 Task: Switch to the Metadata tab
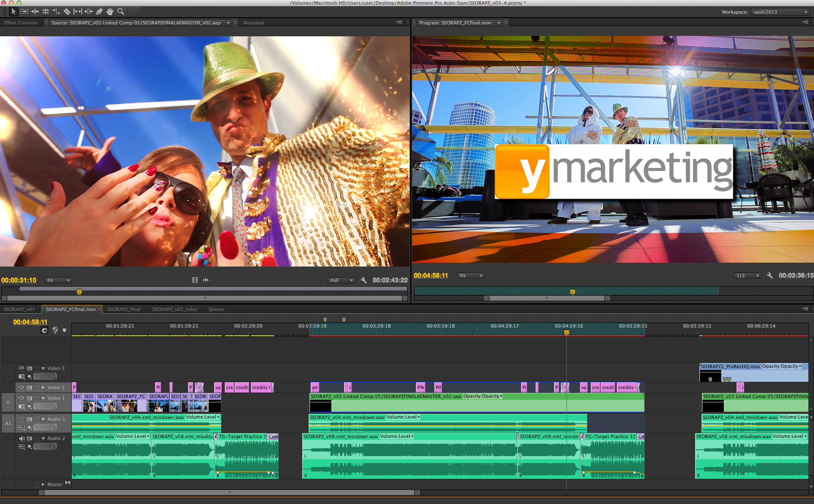(x=254, y=23)
